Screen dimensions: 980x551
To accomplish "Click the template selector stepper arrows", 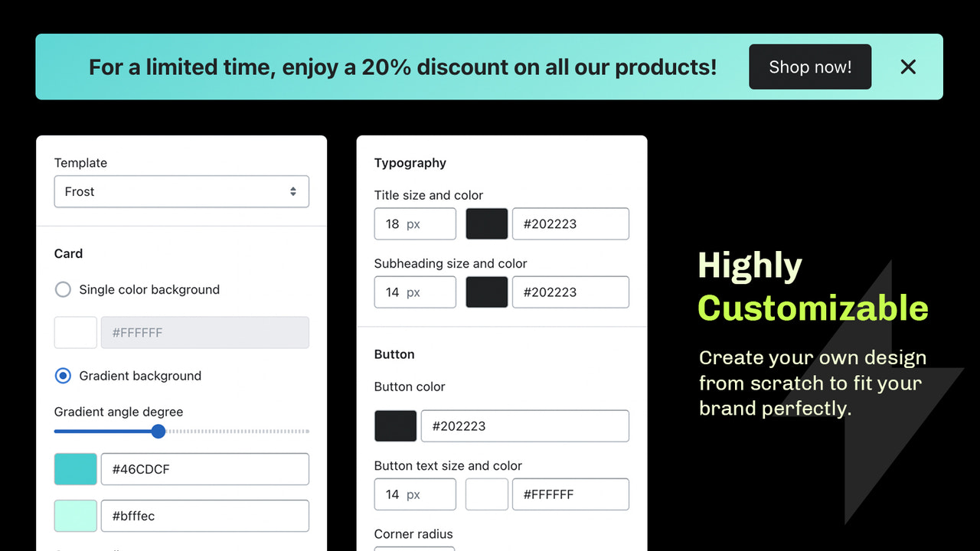I will pyautogui.click(x=293, y=191).
